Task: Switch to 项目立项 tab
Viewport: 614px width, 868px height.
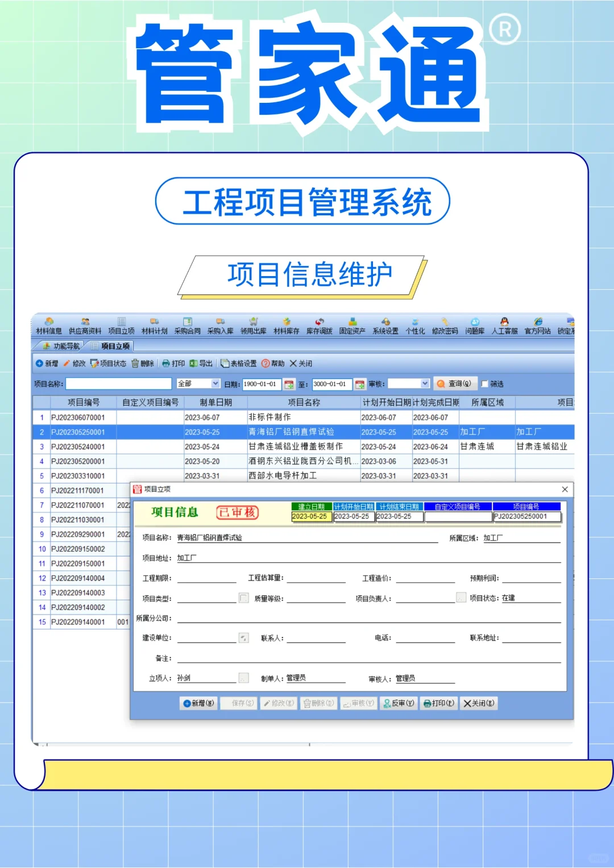Action: (x=110, y=346)
